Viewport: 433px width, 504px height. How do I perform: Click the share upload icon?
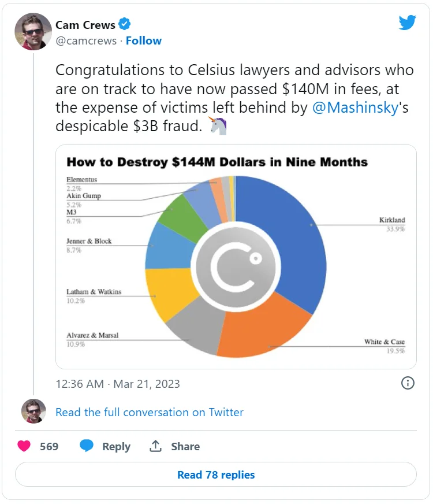pyautogui.click(x=155, y=446)
